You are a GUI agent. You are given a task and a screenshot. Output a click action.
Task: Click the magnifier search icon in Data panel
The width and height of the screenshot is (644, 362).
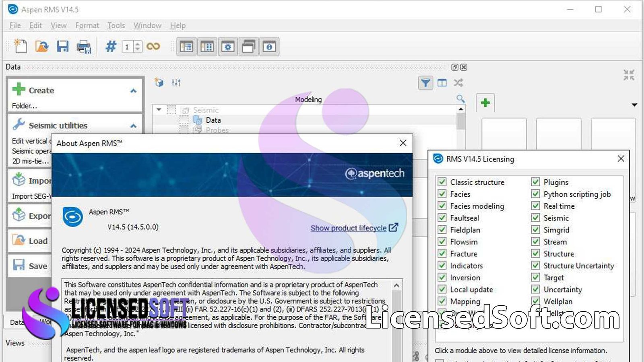tap(460, 99)
